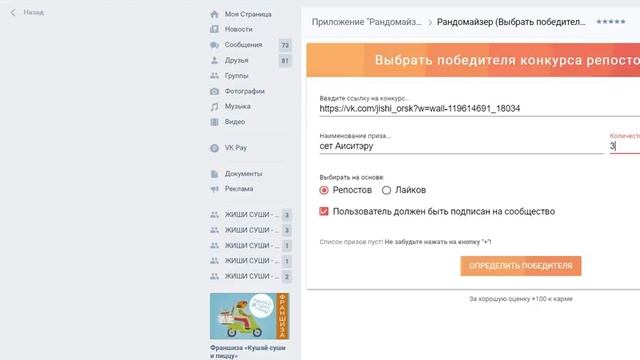Viewport: 640px width, 360px height.
Task: Select the Репостов radio option
Action: (x=324, y=190)
